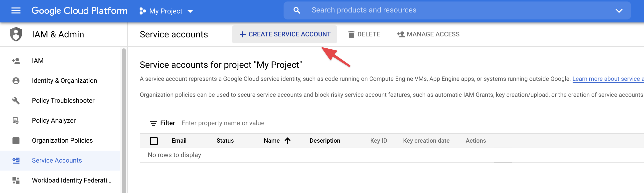Click the plus icon on Create Service Account
Image resolution: width=644 pixels, height=193 pixels.
tap(242, 34)
